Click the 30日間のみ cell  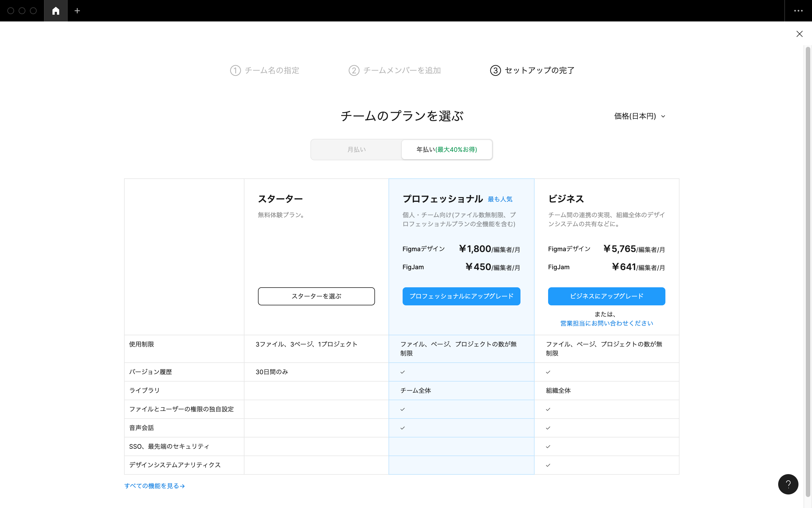(272, 372)
